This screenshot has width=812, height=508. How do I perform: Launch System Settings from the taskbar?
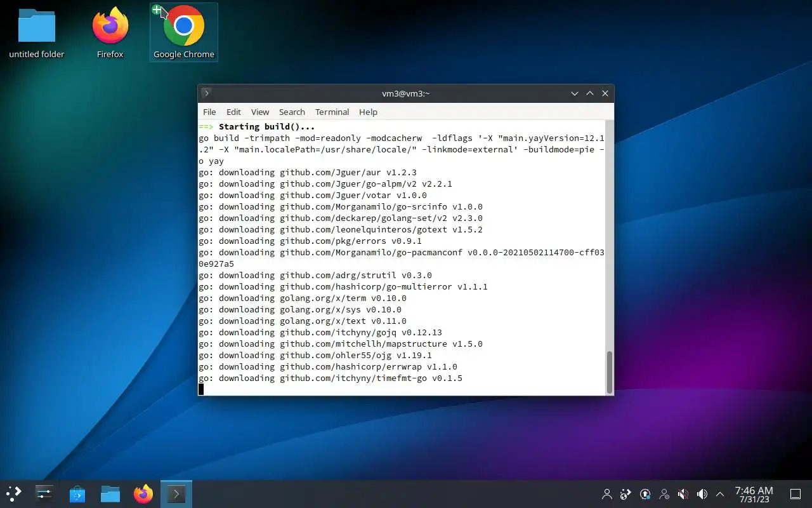44,493
